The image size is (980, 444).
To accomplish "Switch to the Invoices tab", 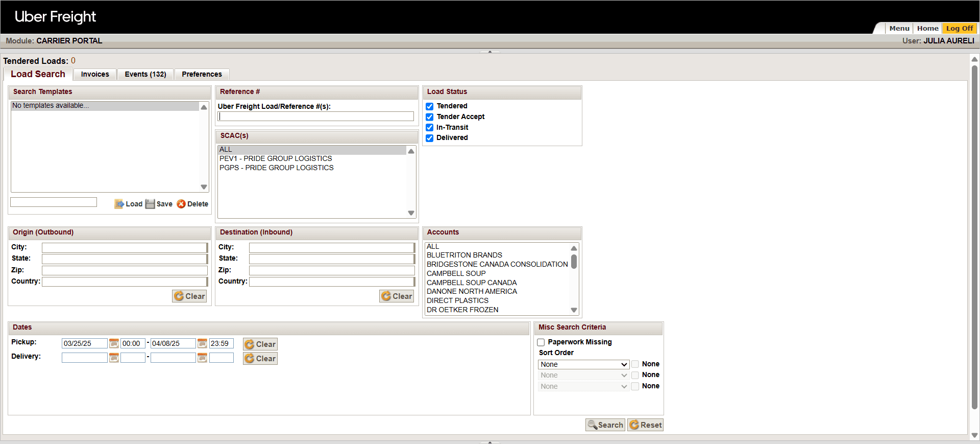I will point(95,74).
